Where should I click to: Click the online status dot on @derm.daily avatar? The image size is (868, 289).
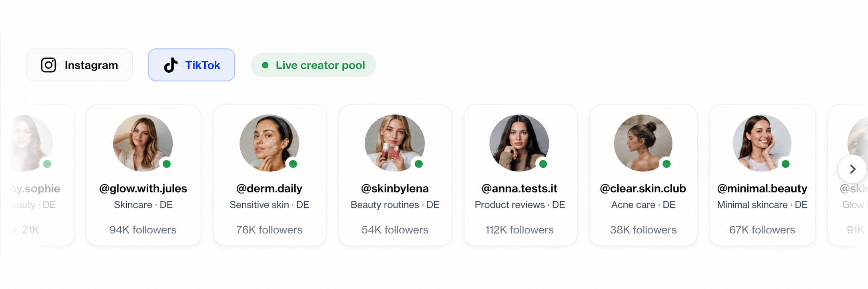[293, 164]
